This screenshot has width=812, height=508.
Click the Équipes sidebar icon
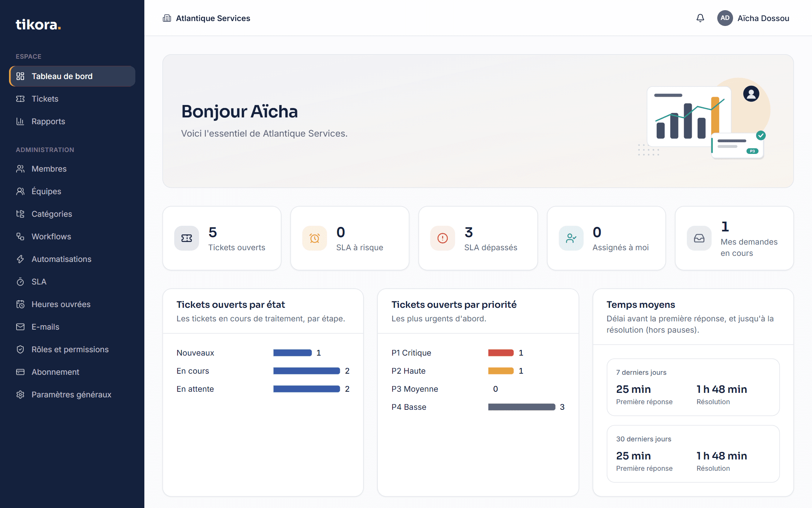point(20,192)
